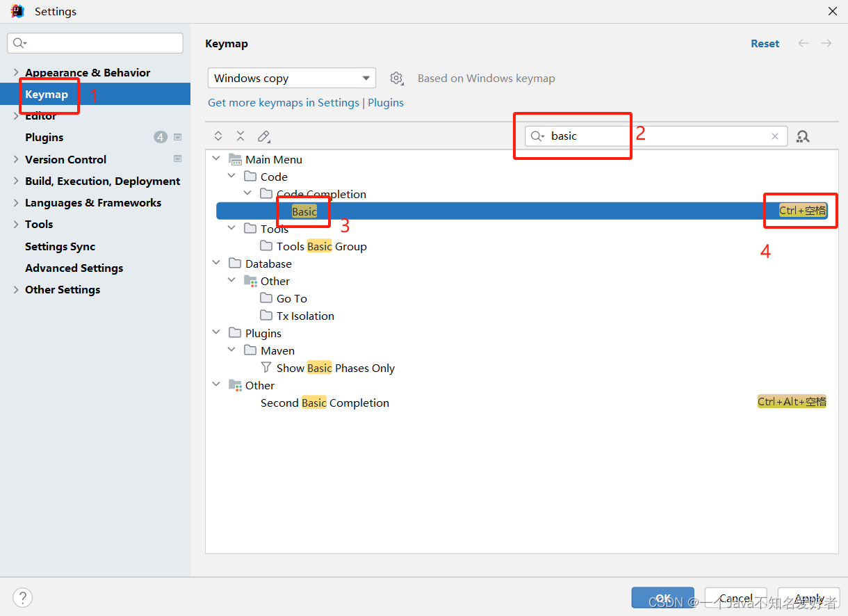Click the Plugins link under keymap dropdown
This screenshot has width=848, height=616.
click(x=386, y=102)
